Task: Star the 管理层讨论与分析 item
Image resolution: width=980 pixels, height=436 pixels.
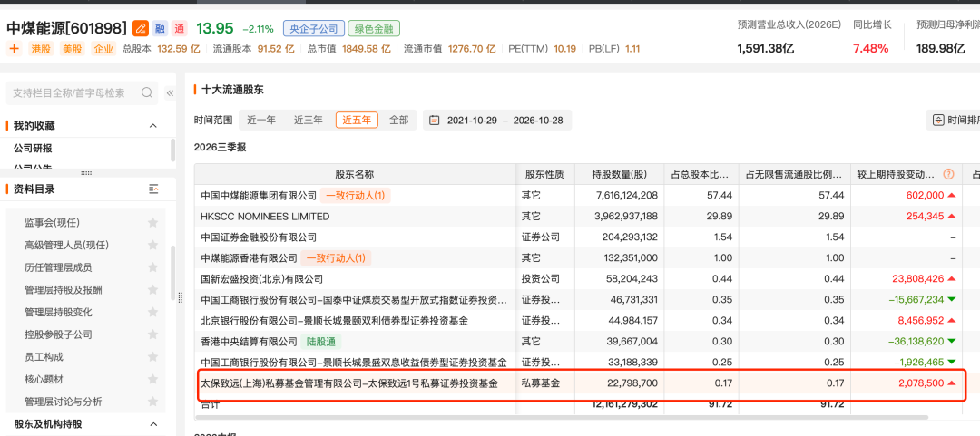Action: (x=152, y=401)
